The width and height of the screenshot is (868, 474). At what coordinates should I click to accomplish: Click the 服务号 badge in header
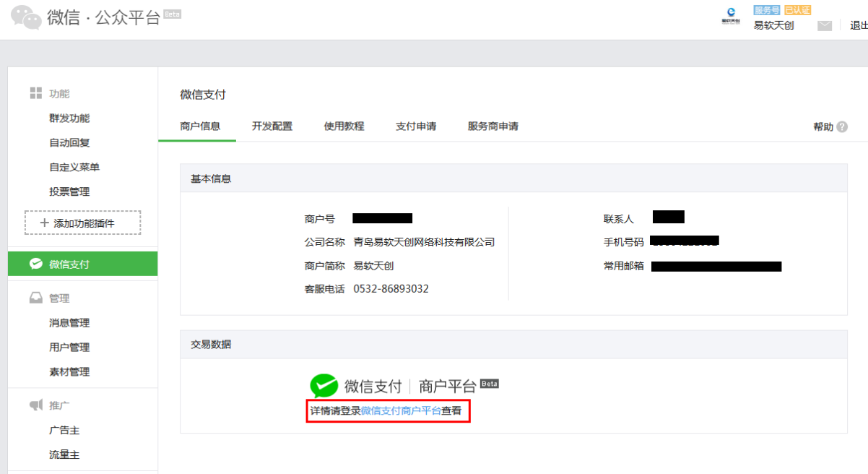(x=767, y=10)
